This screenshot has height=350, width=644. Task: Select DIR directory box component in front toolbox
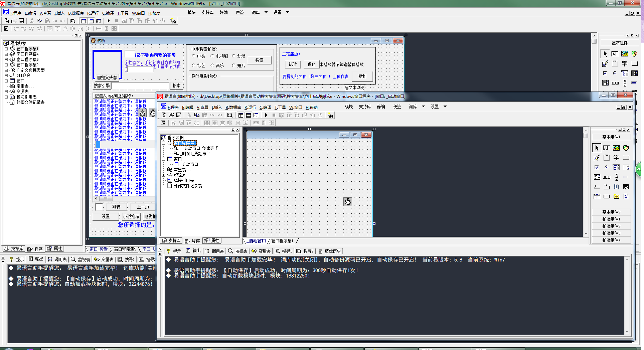[x=616, y=196]
